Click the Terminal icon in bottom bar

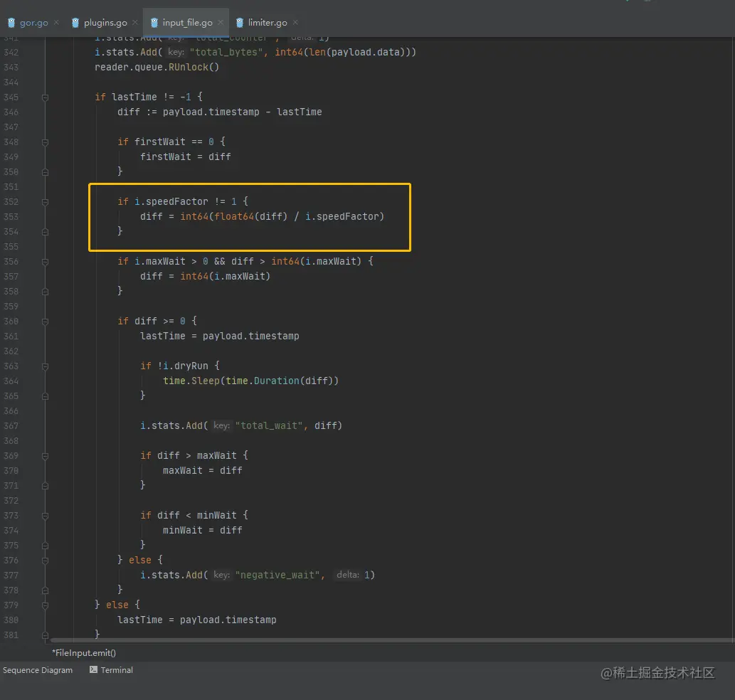click(93, 669)
